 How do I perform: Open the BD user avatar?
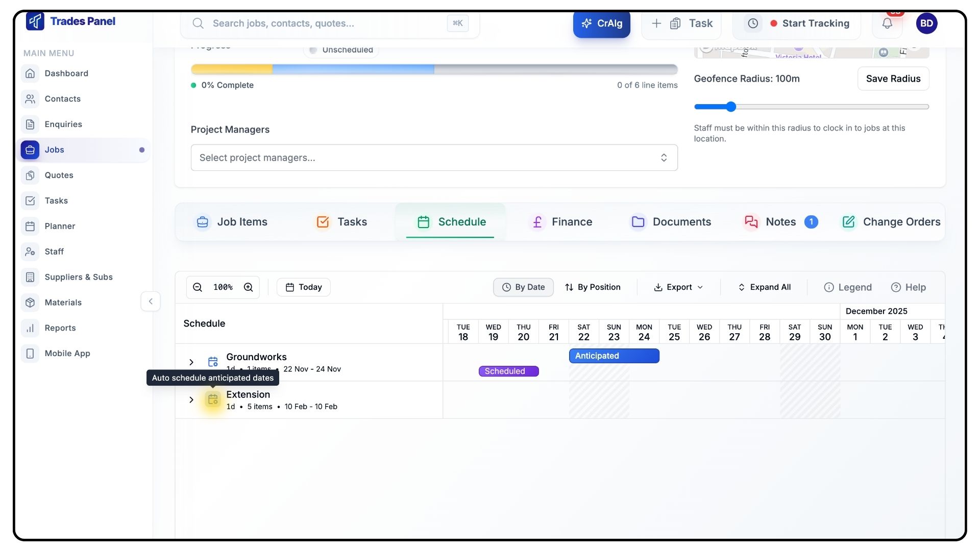coord(926,23)
